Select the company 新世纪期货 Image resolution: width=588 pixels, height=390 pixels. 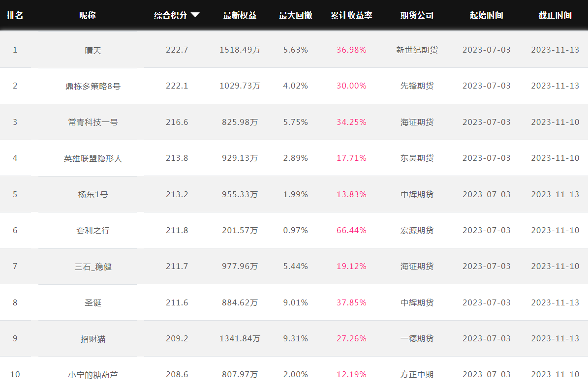tap(417, 50)
